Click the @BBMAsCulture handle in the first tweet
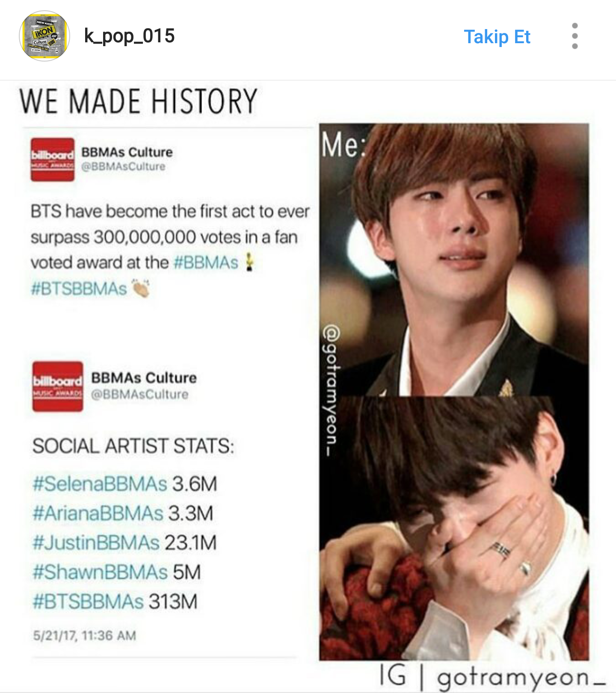Viewport: 616px width, 693px height. tap(123, 167)
